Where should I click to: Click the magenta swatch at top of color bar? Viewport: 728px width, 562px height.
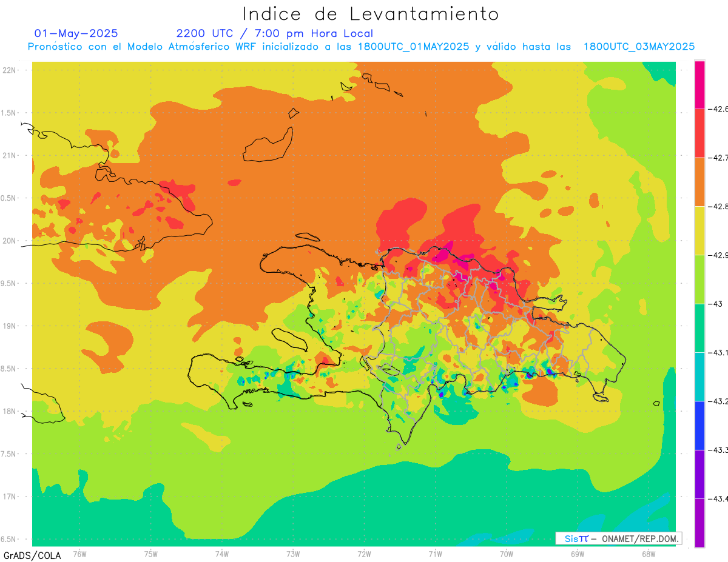coord(699,84)
